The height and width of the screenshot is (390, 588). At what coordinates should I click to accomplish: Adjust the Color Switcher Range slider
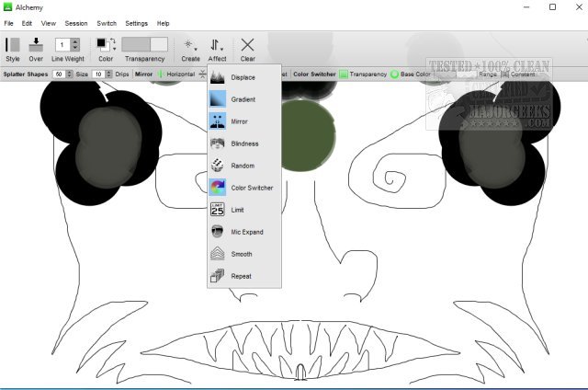(x=457, y=75)
